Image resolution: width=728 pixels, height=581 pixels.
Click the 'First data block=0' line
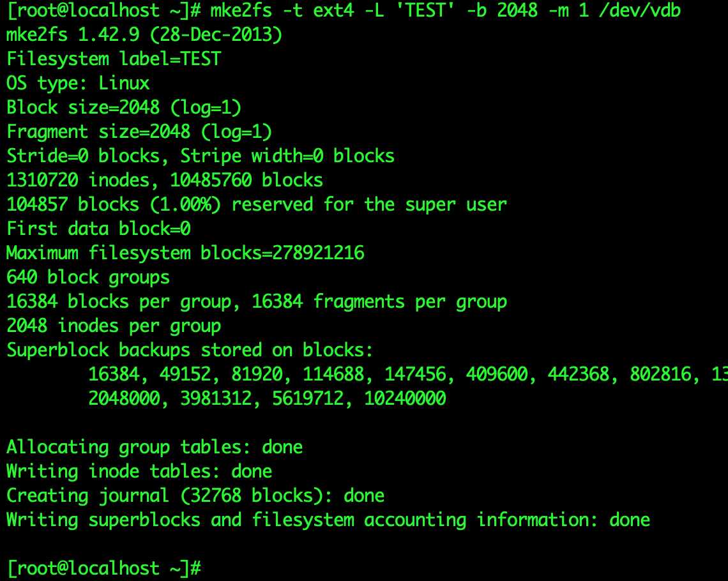point(98,229)
